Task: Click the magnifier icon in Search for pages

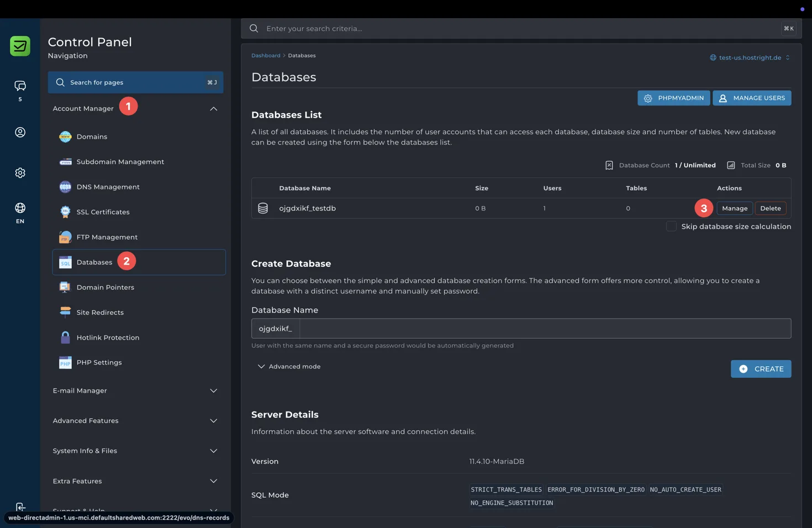Action: pos(60,82)
